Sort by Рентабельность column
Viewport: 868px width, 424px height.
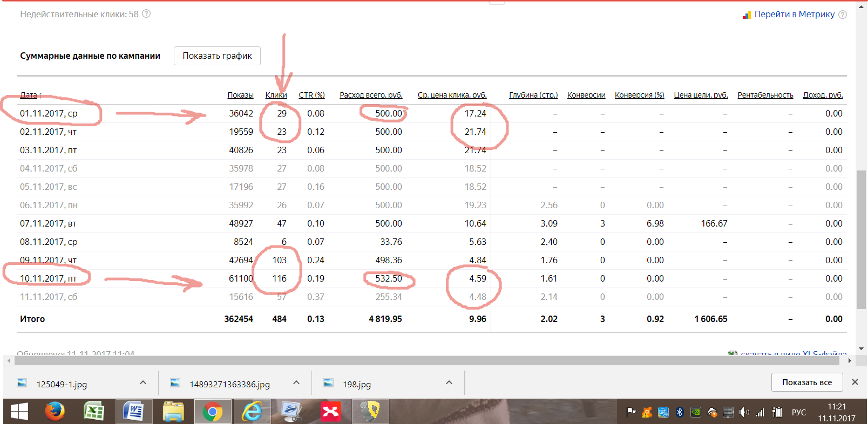(765, 95)
